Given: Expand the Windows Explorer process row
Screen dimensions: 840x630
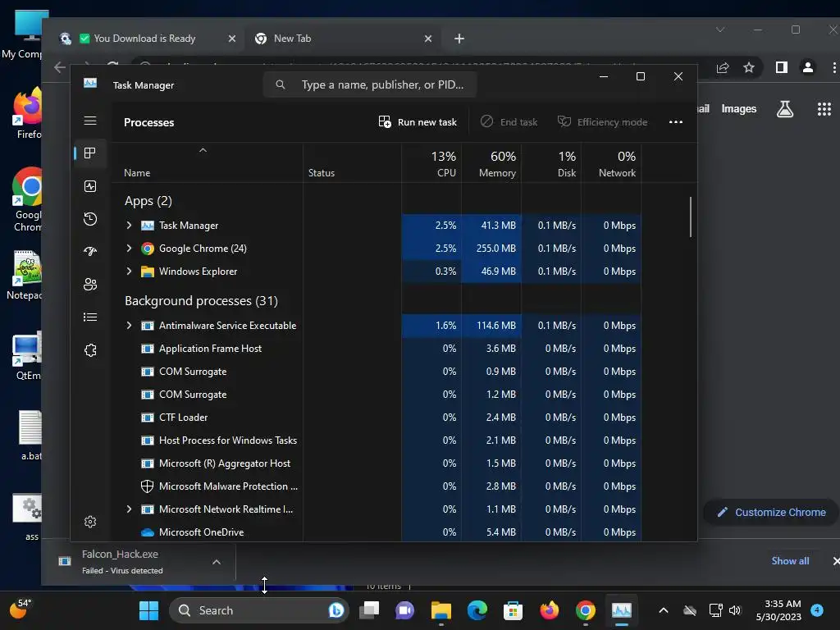Looking at the screenshot, I should click(129, 272).
